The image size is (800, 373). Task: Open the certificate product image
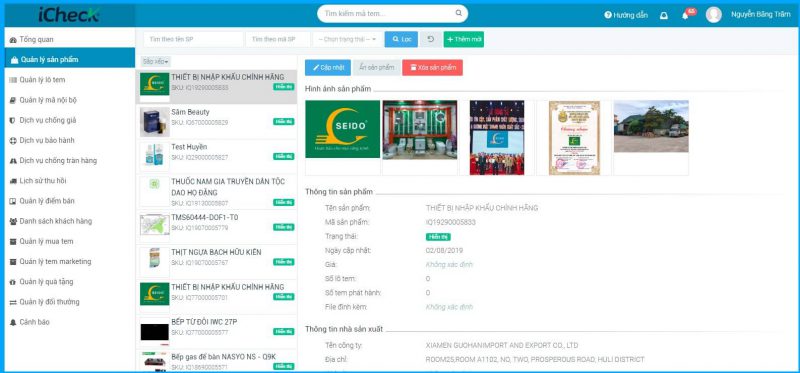point(574,138)
